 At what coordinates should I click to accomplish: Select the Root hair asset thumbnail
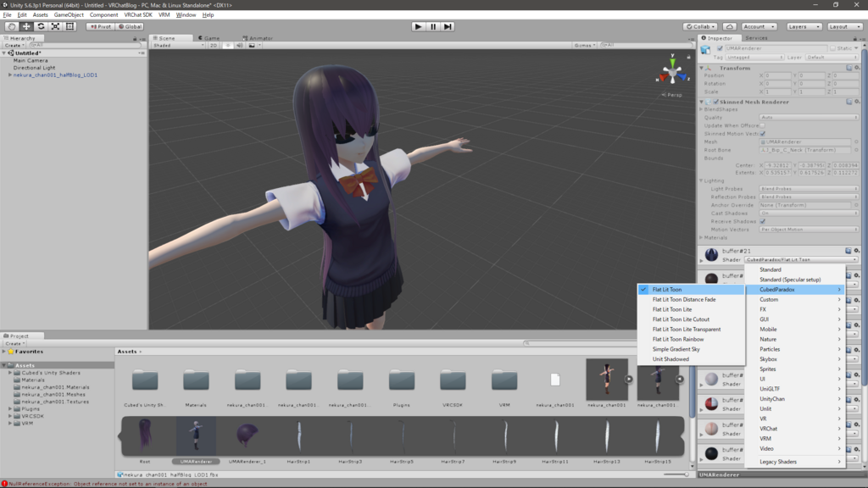[145, 435]
